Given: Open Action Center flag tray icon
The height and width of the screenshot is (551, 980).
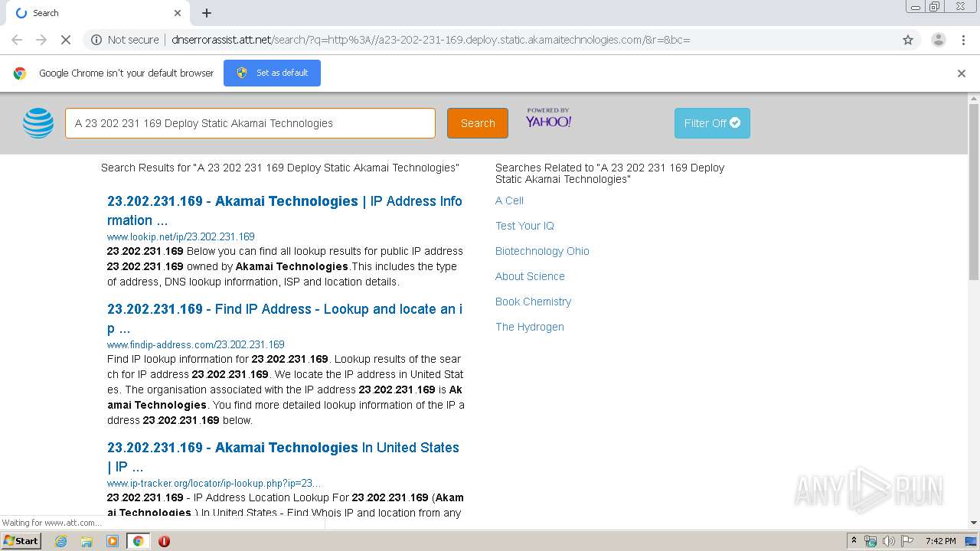Looking at the screenshot, I should tap(907, 541).
